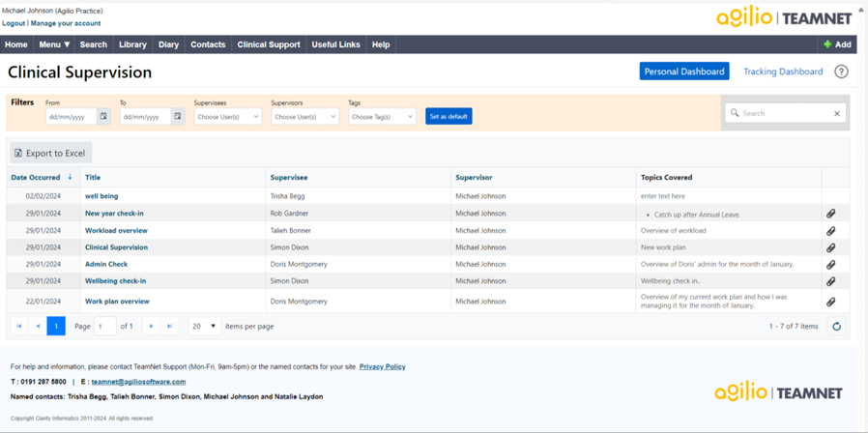Click into the Search input field
868x433 pixels.
785,113
